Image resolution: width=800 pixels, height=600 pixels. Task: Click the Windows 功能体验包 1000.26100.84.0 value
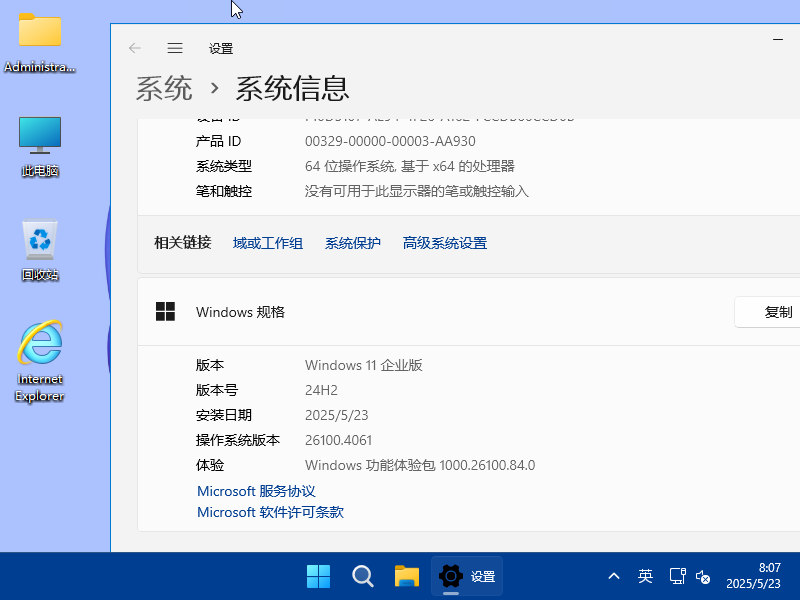pyautogui.click(x=420, y=465)
